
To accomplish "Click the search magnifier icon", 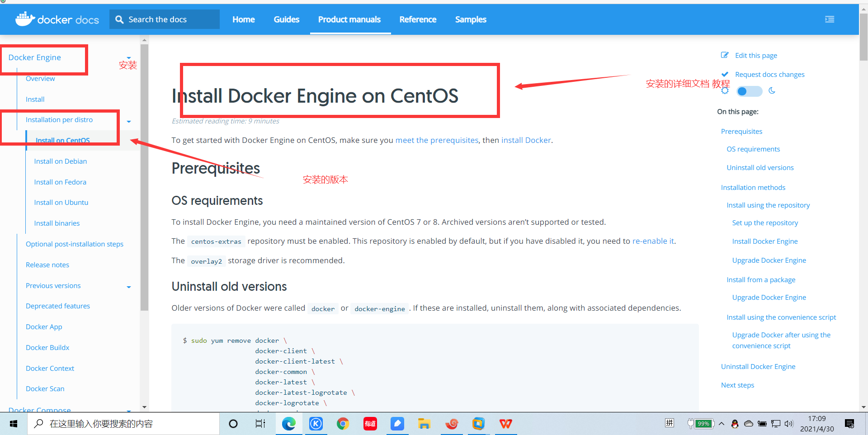I will [119, 19].
